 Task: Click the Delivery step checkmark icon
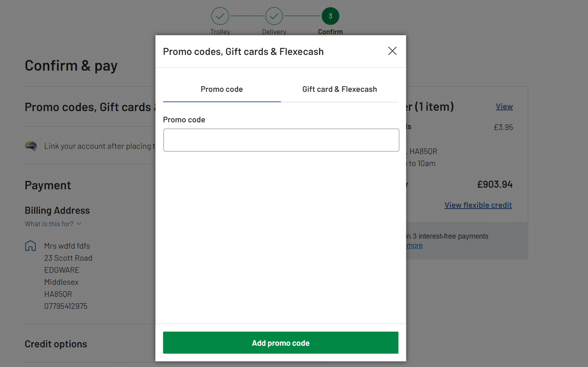coord(274,16)
